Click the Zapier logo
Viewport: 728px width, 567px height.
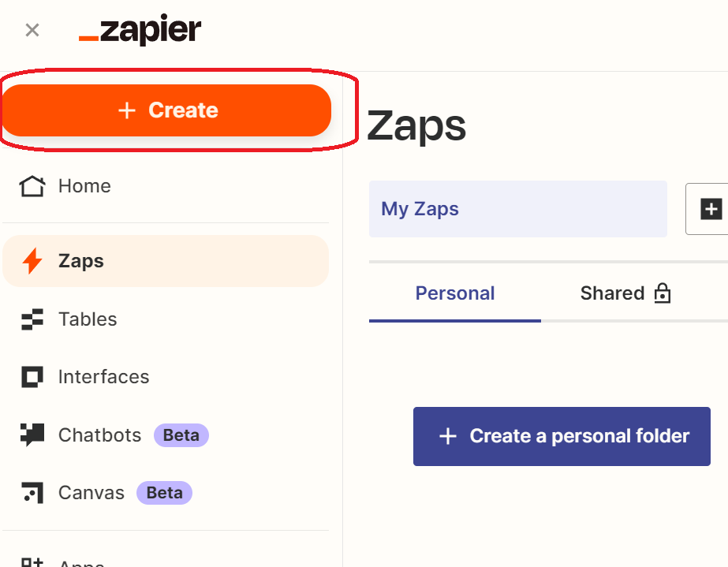[x=140, y=31]
